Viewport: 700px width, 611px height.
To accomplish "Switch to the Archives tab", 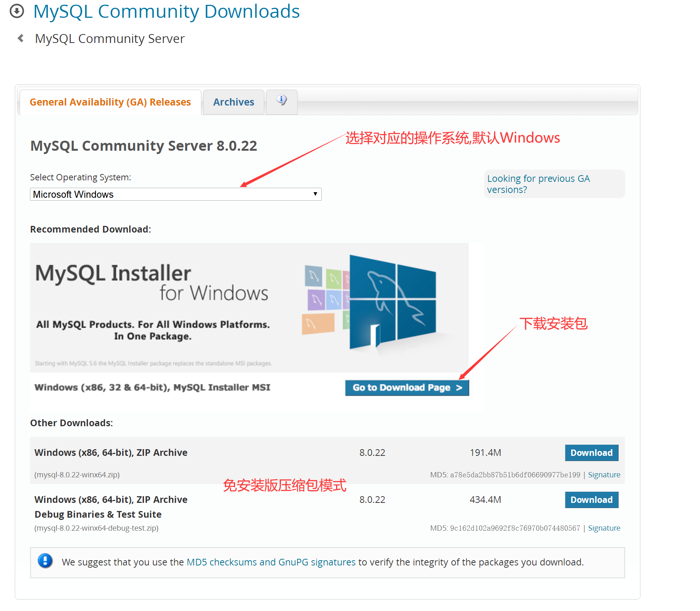I will pos(234,102).
